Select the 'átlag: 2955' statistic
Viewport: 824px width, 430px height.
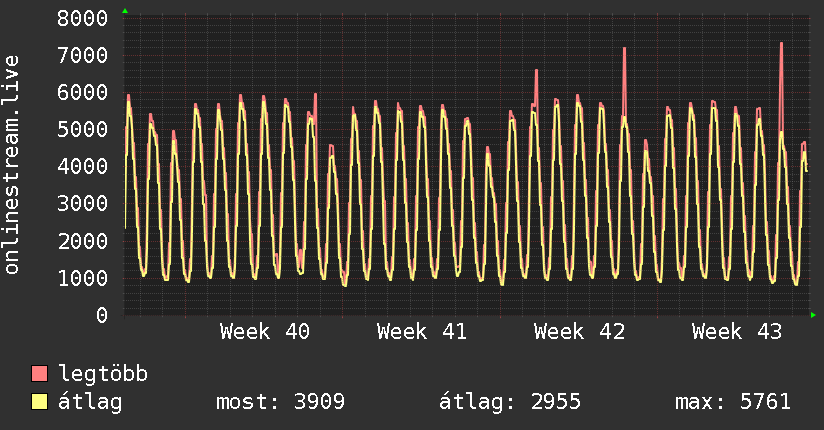510,402
